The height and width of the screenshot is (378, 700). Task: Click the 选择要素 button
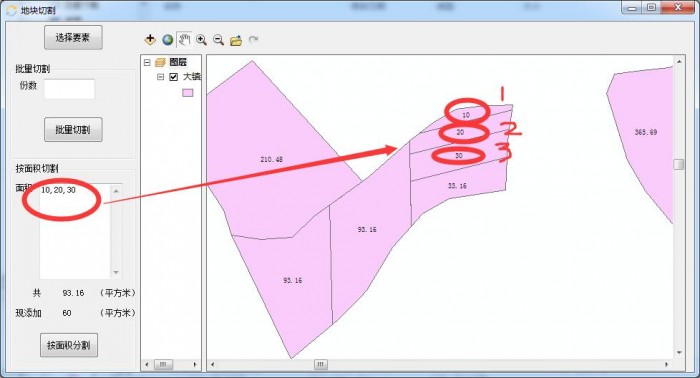[73, 37]
